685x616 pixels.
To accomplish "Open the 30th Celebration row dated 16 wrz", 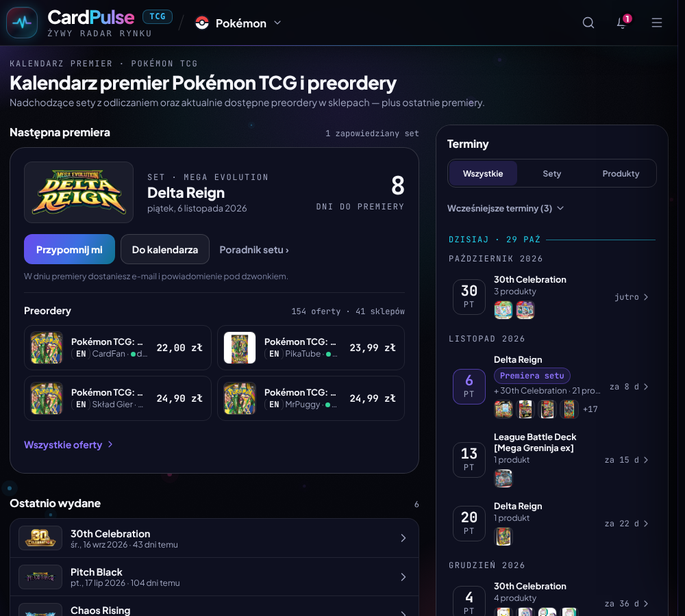I will point(214,538).
